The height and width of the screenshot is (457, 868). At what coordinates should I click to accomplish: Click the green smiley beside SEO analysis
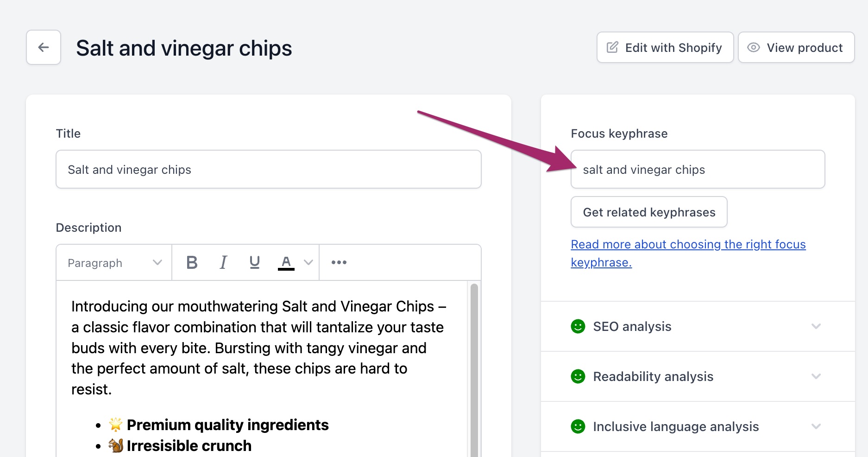click(578, 326)
